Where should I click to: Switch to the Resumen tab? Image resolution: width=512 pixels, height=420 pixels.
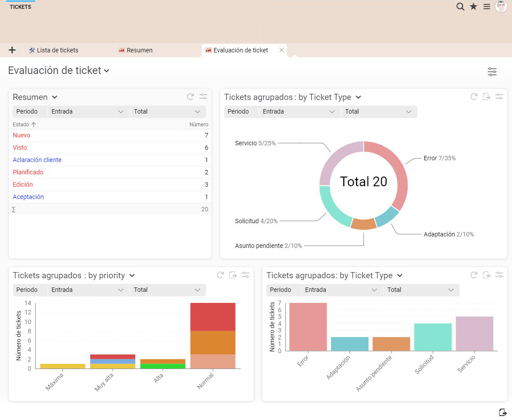point(140,50)
